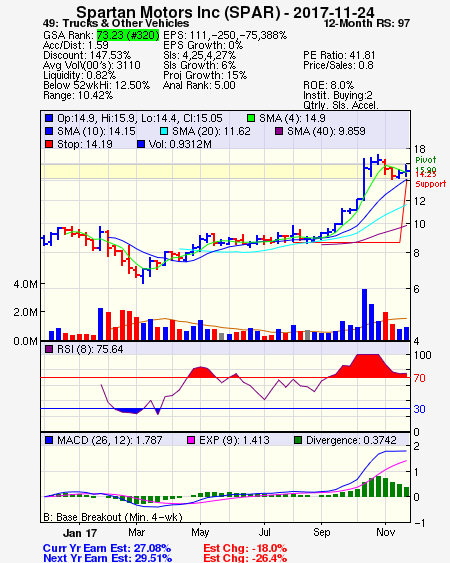Click the EXP (9): 1.413 label
The width and height of the screenshot is (450, 563).
coord(234,440)
